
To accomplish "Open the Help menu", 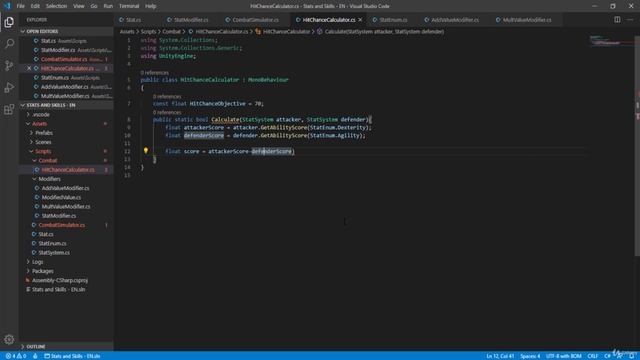I will coord(151,6).
